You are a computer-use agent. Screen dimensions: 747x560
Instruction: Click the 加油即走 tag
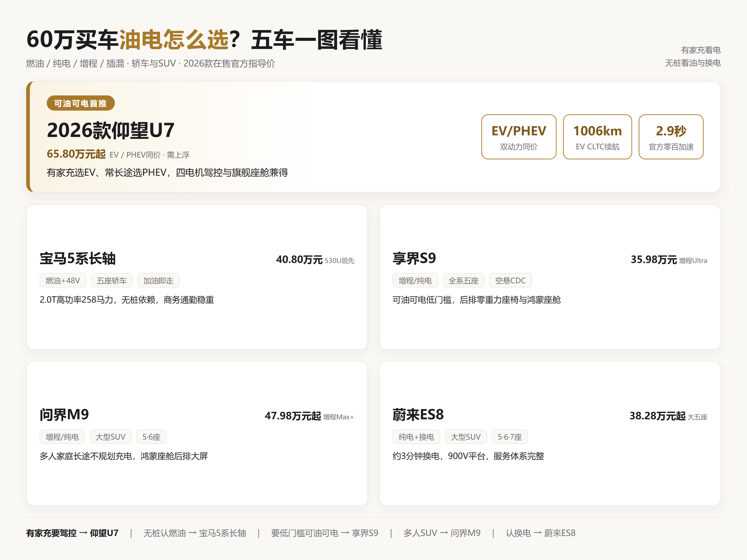(158, 280)
